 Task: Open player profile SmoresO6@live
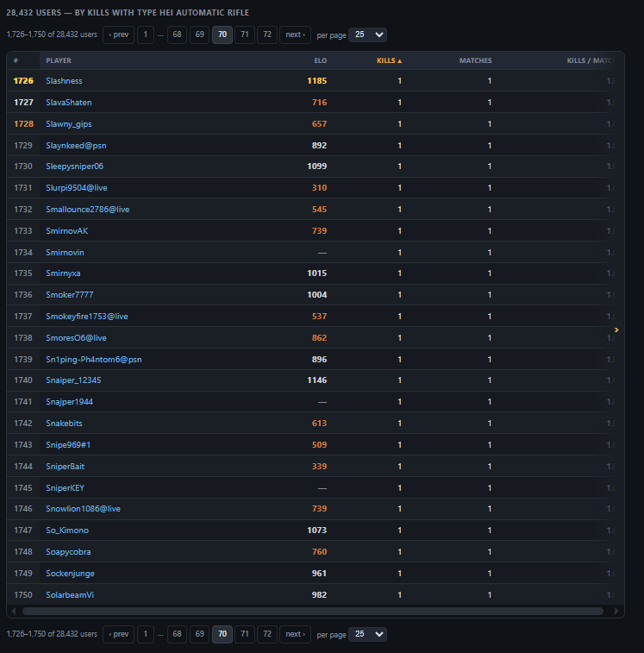pos(76,338)
